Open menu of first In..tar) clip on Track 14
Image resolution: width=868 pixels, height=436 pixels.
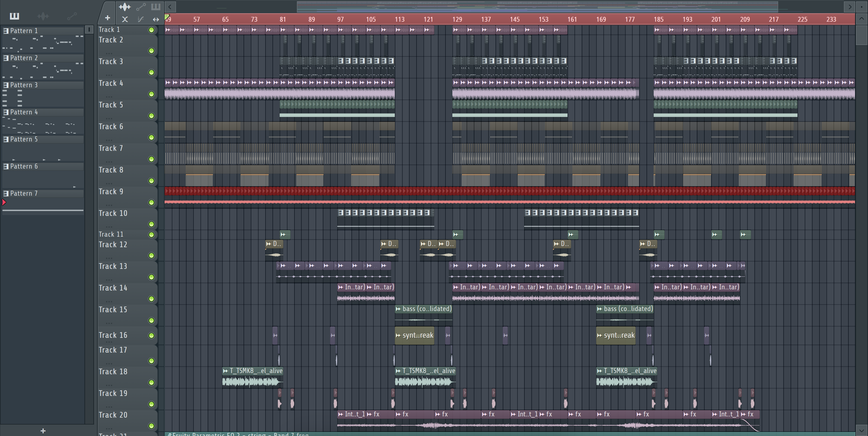[x=341, y=287]
